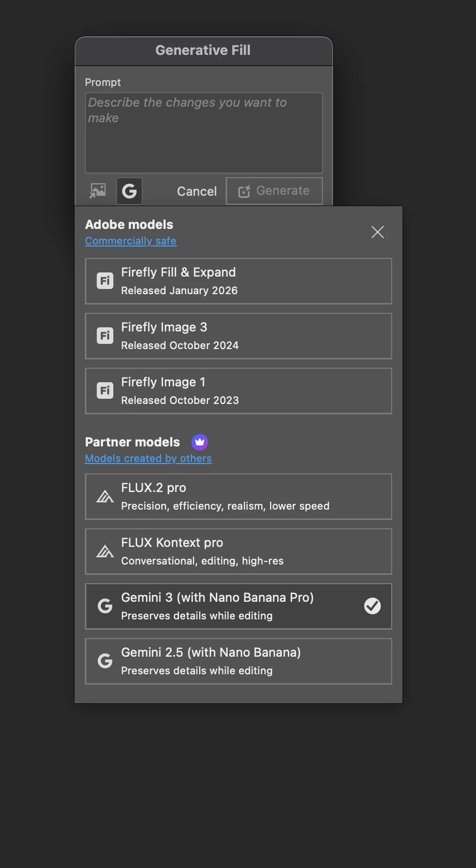Click the FLUX Kontext pro triangle logo
Image resolution: width=476 pixels, height=868 pixels.
pos(105,552)
